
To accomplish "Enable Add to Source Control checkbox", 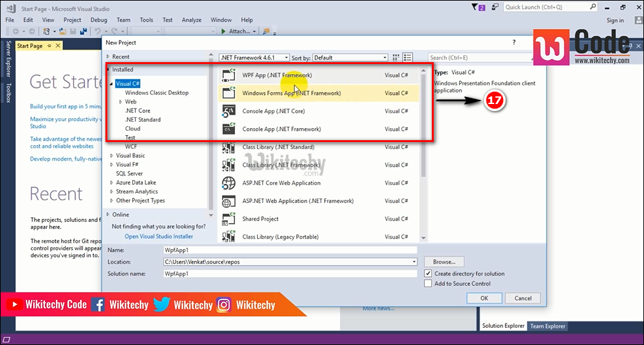I will pos(429,283).
